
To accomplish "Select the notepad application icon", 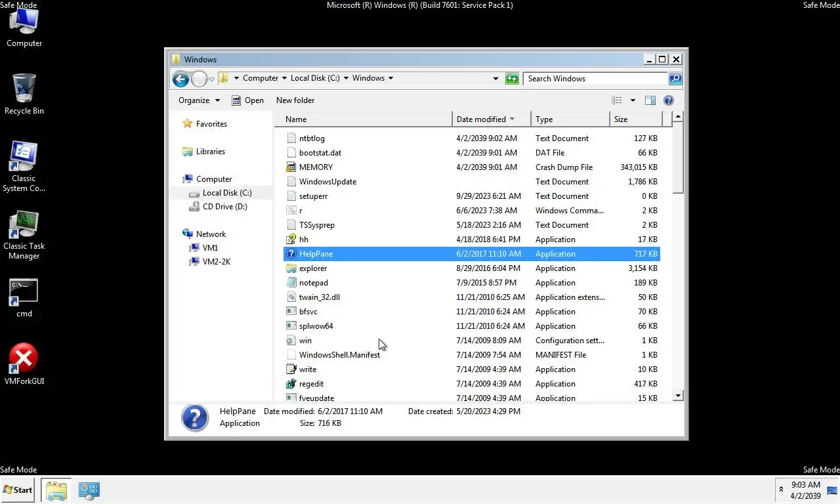I will click(292, 283).
